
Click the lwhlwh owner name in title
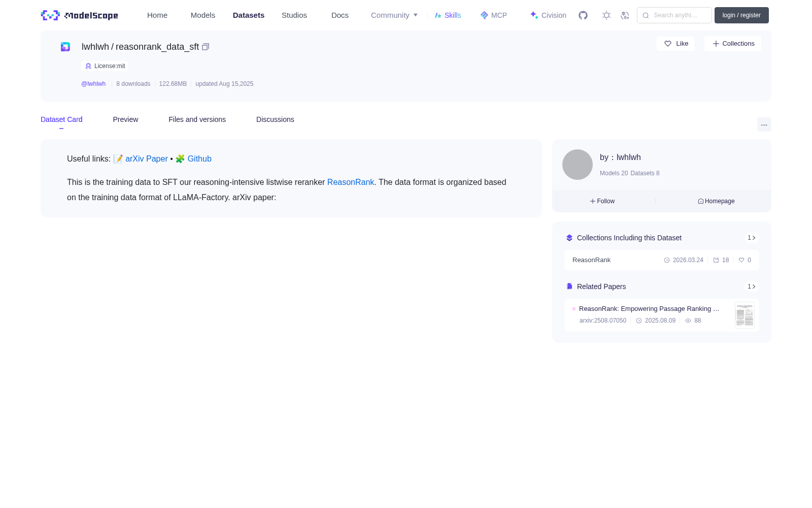[x=95, y=47]
